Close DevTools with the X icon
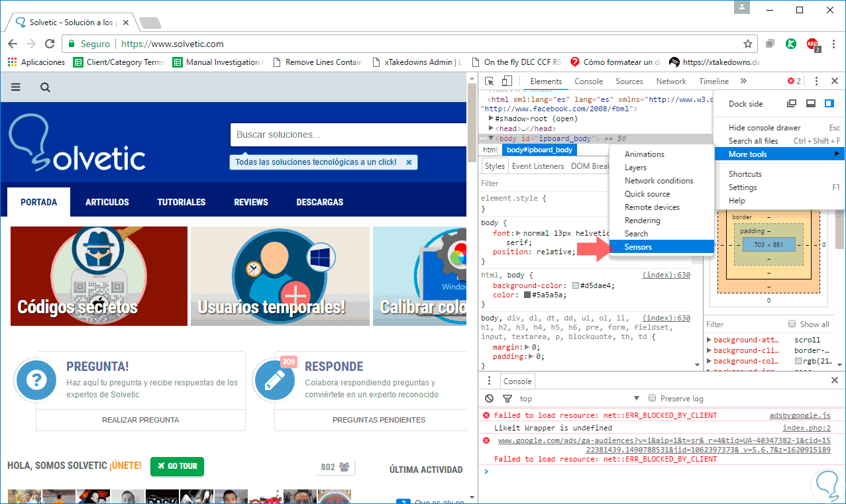 835,81
